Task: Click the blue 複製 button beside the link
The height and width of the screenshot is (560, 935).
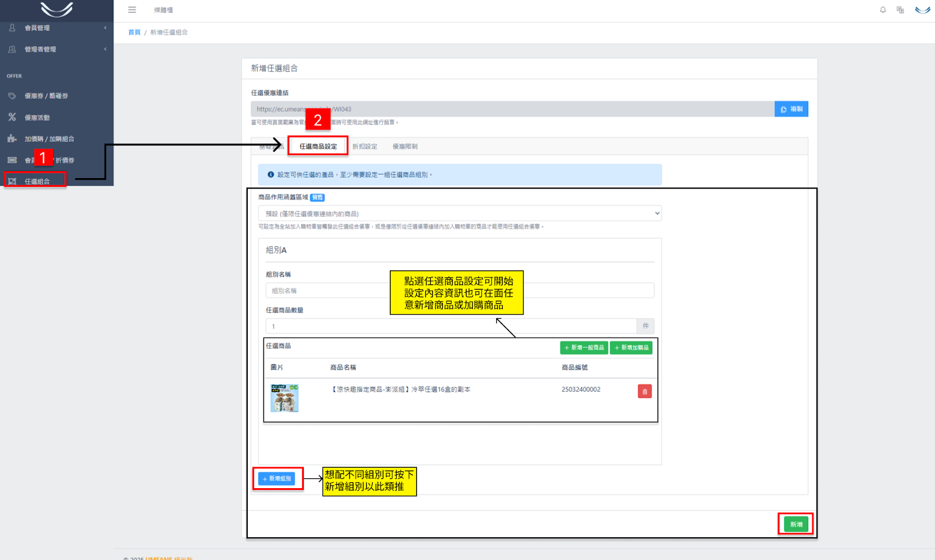Action: point(791,109)
